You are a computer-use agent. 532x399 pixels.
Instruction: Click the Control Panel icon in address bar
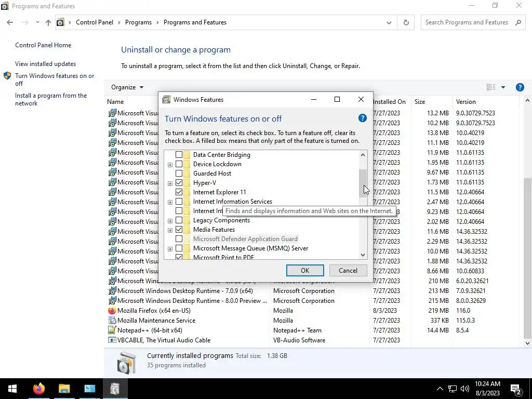pyautogui.click(x=60, y=22)
